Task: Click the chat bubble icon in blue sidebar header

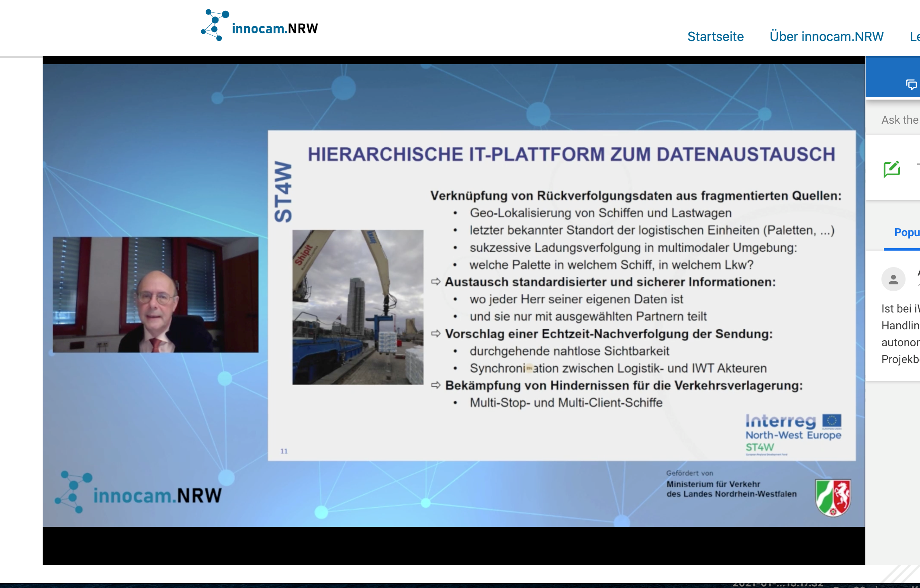Action: pyautogui.click(x=912, y=84)
